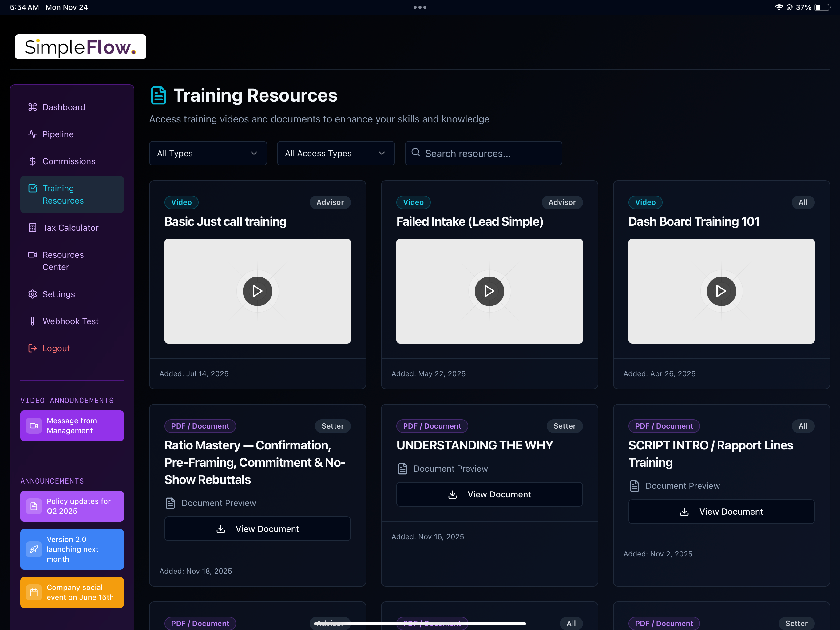
Task: Click the Training Resources checkbox icon in sidebar
Action: (x=33, y=188)
